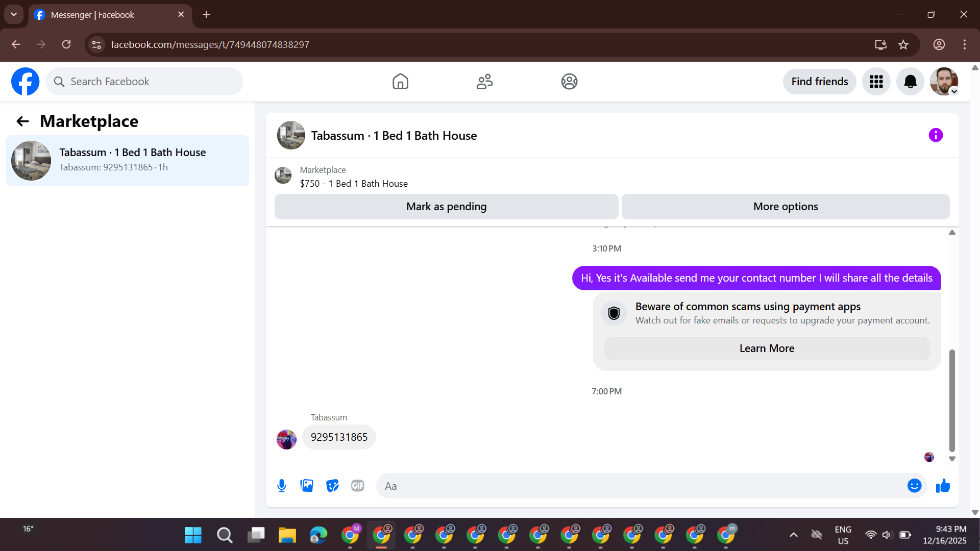Choose a sticker with the sticker icon

click(332, 486)
